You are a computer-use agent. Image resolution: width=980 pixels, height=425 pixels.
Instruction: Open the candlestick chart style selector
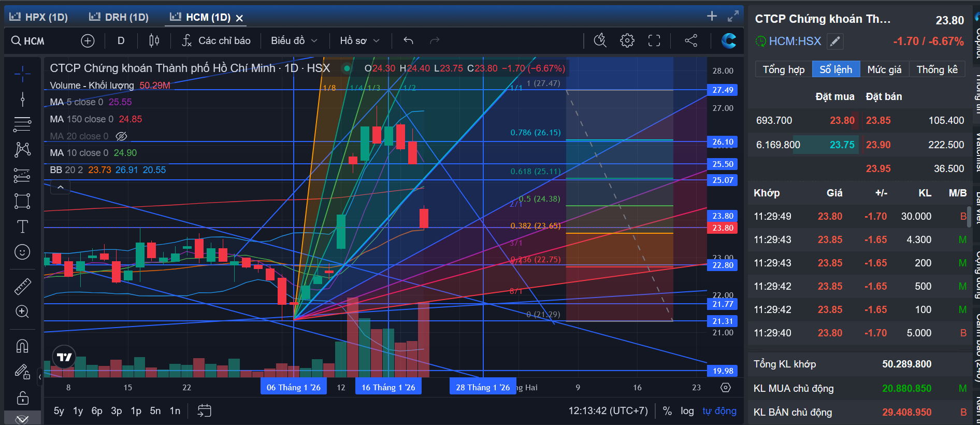154,40
